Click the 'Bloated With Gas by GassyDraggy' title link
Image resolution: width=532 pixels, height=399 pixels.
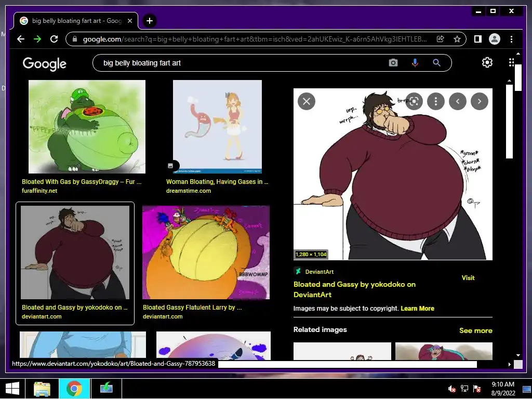click(82, 181)
